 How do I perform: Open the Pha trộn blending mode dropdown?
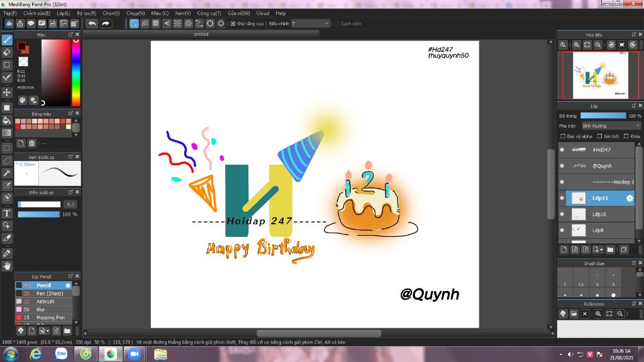611,126
